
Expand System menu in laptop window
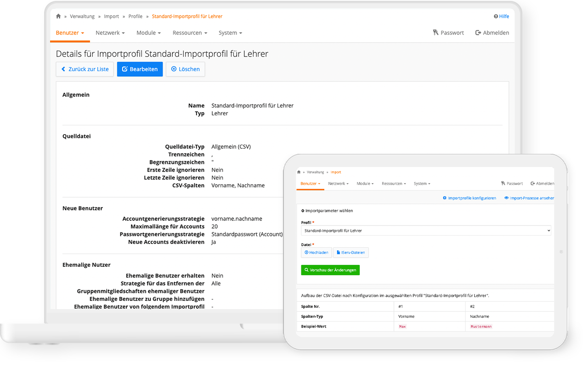[x=230, y=33]
